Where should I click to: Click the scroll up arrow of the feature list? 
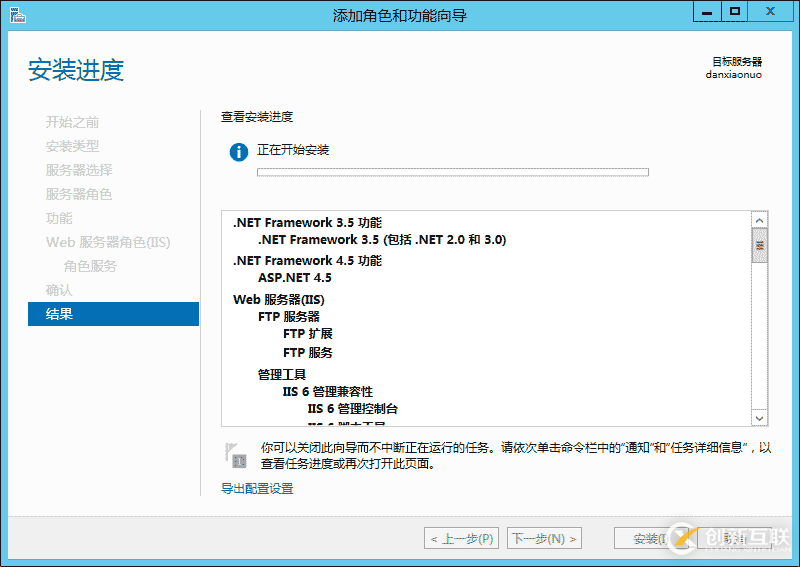pyautogui.click(x=760, y=220)
